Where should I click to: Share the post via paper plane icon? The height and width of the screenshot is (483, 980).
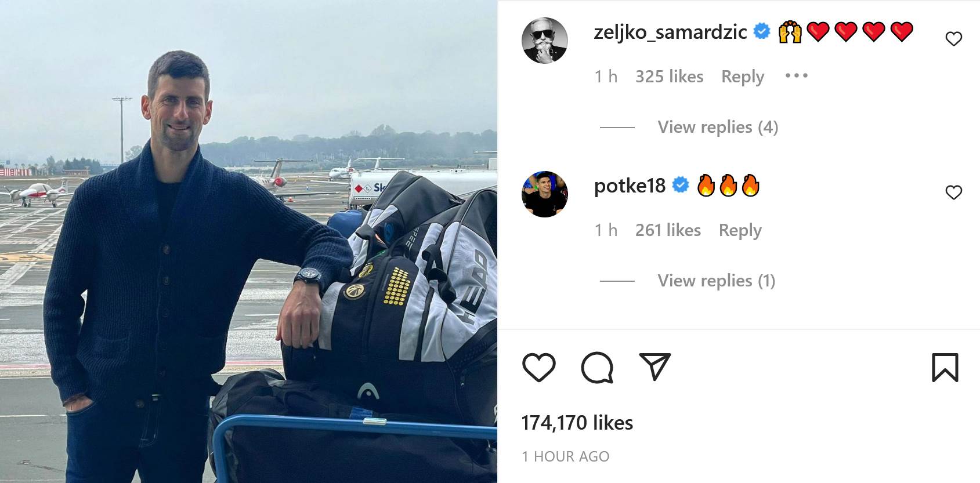pyautogui.click(x=654, y=366)
